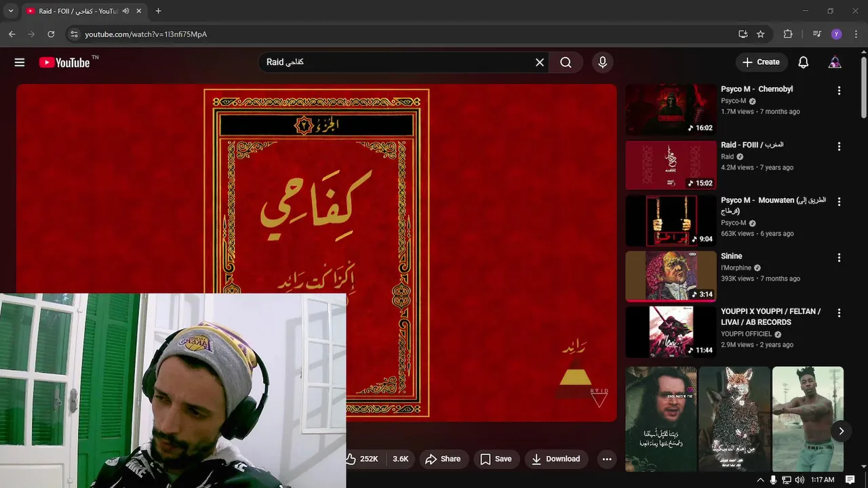Screen dimensions: 868x488
Task: Open the Chrome three-dot menu
Action: click(855, 34)
